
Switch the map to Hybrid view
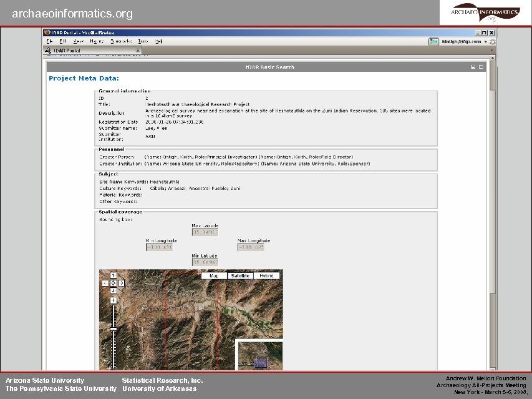(267, 275)
